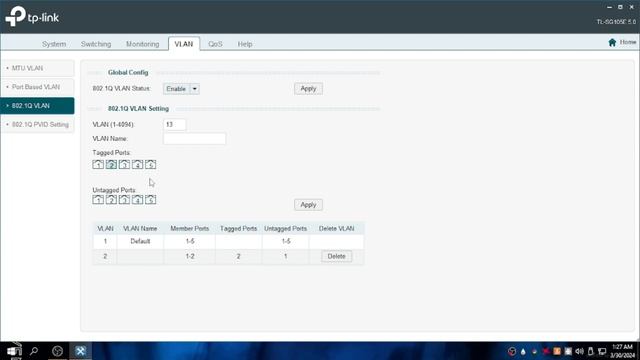This screenshot has height=360, width=640.
Task: Click the orange tray icon
Action: [557, 351]
